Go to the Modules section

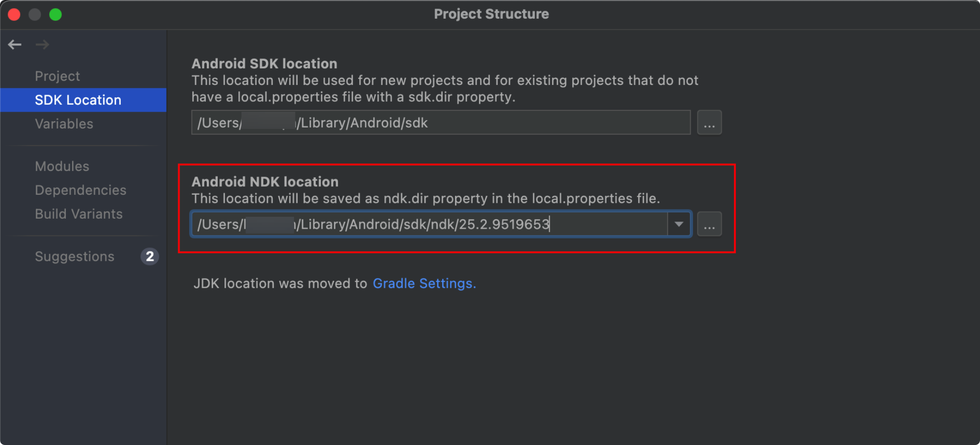[x=62, y=166]
